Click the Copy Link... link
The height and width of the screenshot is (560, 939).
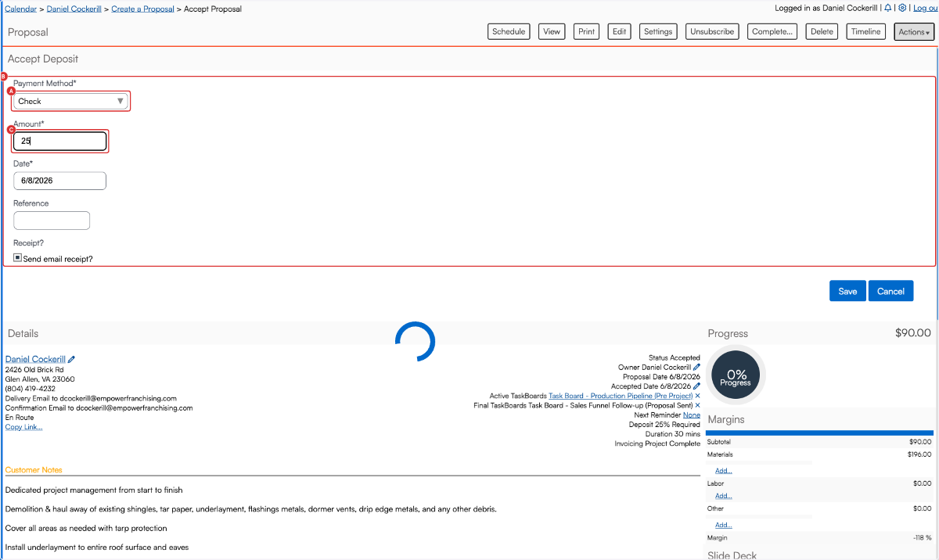pos(23,426)
